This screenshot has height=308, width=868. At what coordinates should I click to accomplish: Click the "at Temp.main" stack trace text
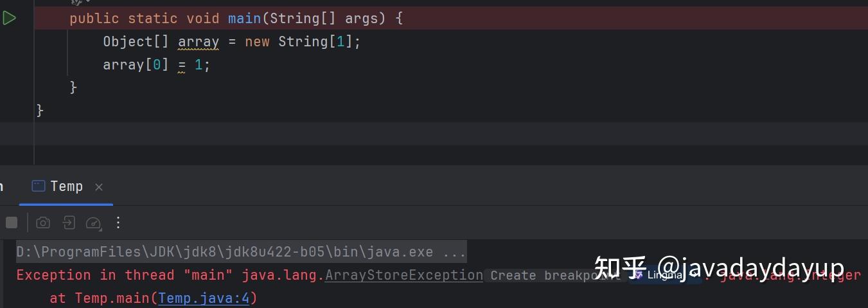pos(103,298)
